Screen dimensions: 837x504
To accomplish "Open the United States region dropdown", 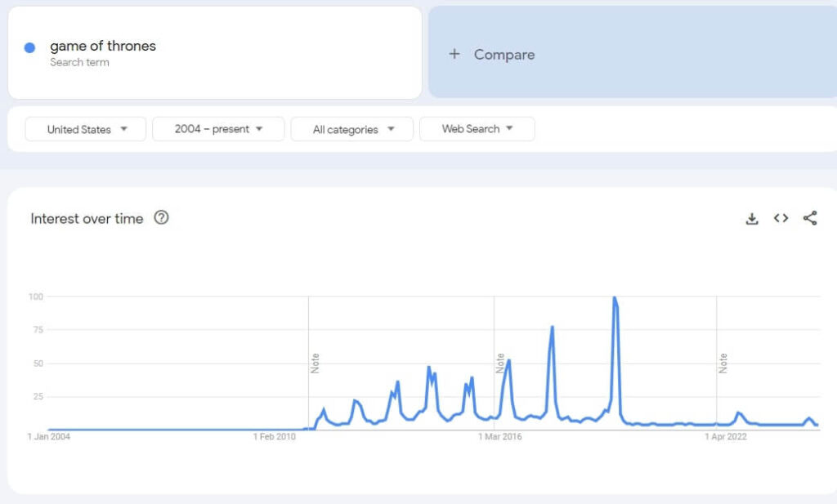I will (85, 129).
